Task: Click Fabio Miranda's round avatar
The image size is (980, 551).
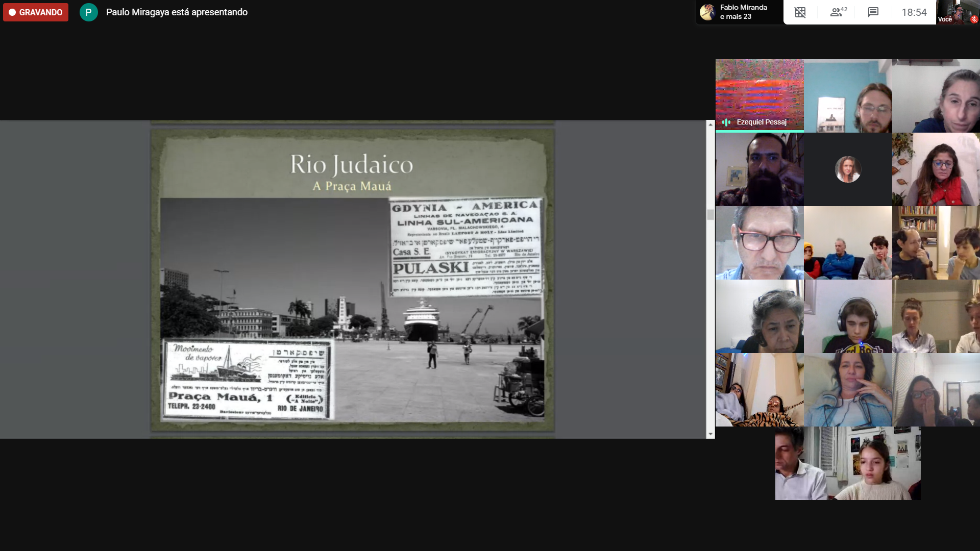Action: click(707, 12)
